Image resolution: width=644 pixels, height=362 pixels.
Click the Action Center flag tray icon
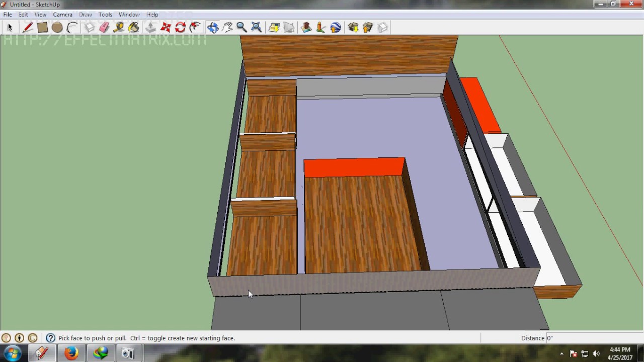573,354
